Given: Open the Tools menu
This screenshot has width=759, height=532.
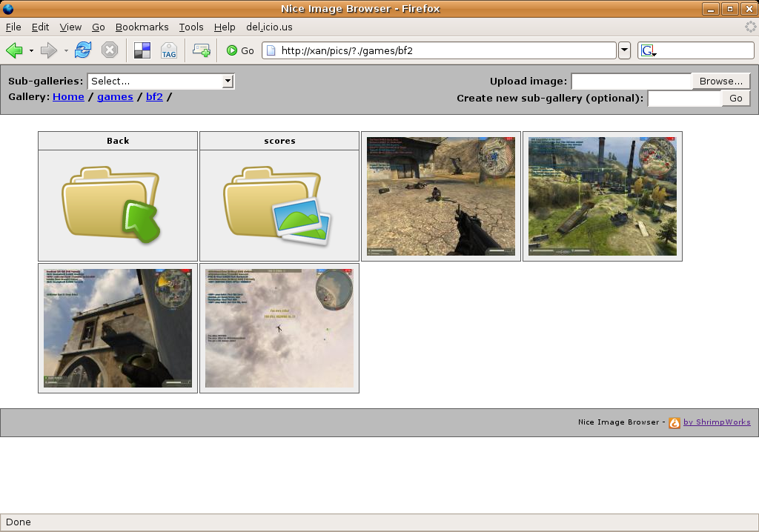Looking at the screenshot, I should [x=190, y=27].
